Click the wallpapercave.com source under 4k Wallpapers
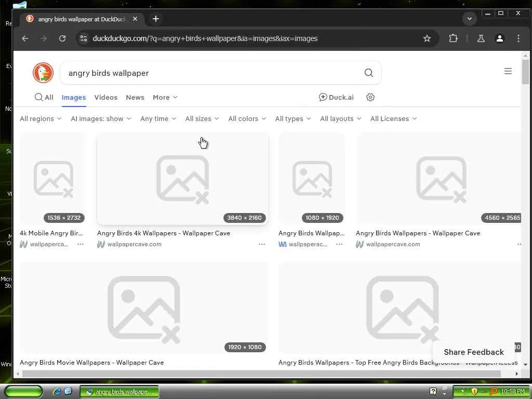 pyautogui.click(x=135, y=244)
